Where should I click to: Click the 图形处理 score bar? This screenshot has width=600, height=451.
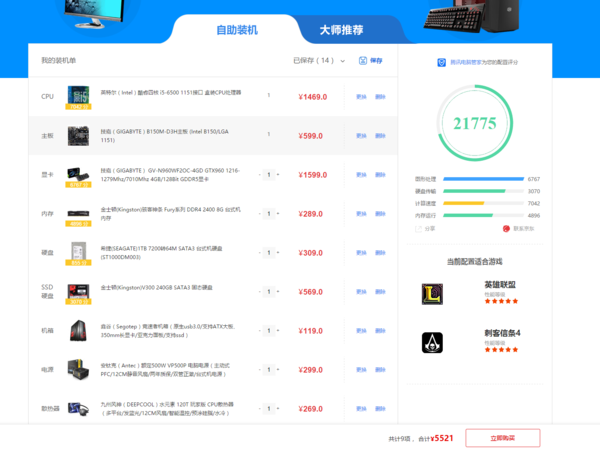coord(482,179)
